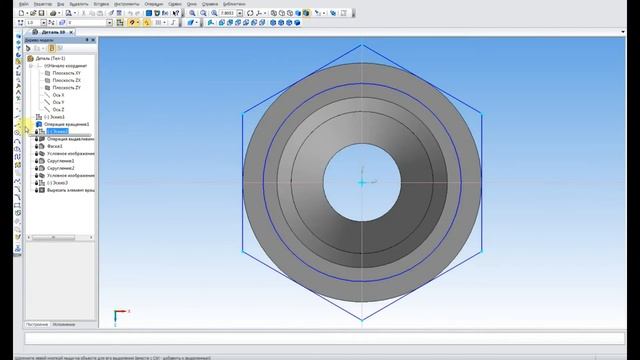
Task: Open the dropdown arrow next to Print preview
Action: (75, 13)
